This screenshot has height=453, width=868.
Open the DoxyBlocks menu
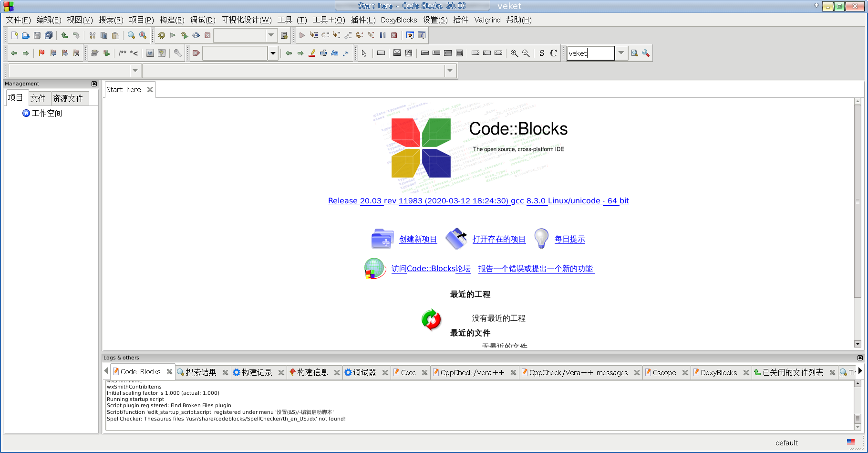pyautogui.click(x=399, y=20)
